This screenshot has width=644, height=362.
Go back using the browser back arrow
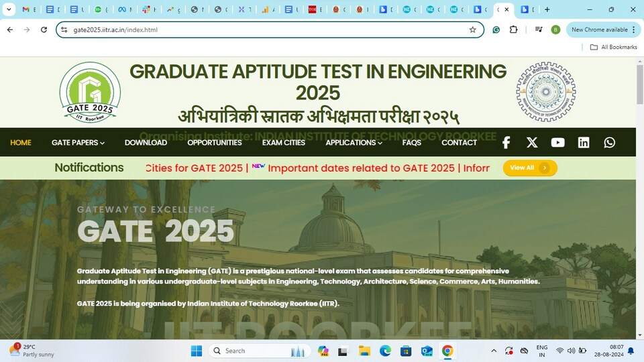click(x=10, y=29)
